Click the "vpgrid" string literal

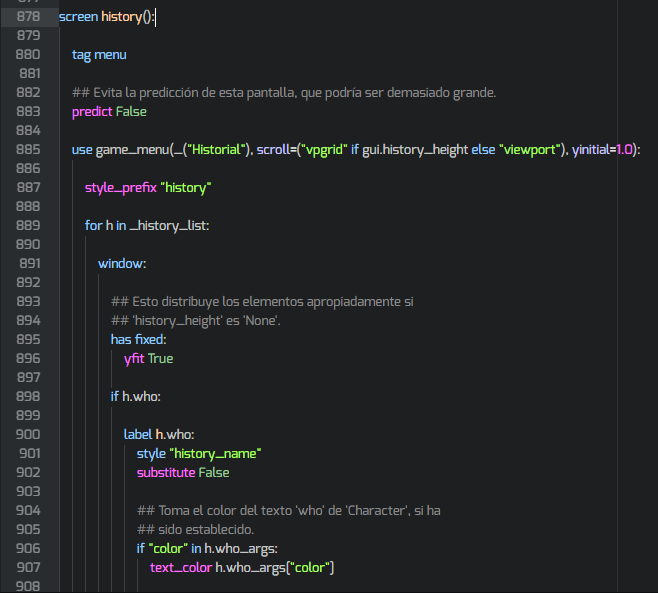click(325, 149)
